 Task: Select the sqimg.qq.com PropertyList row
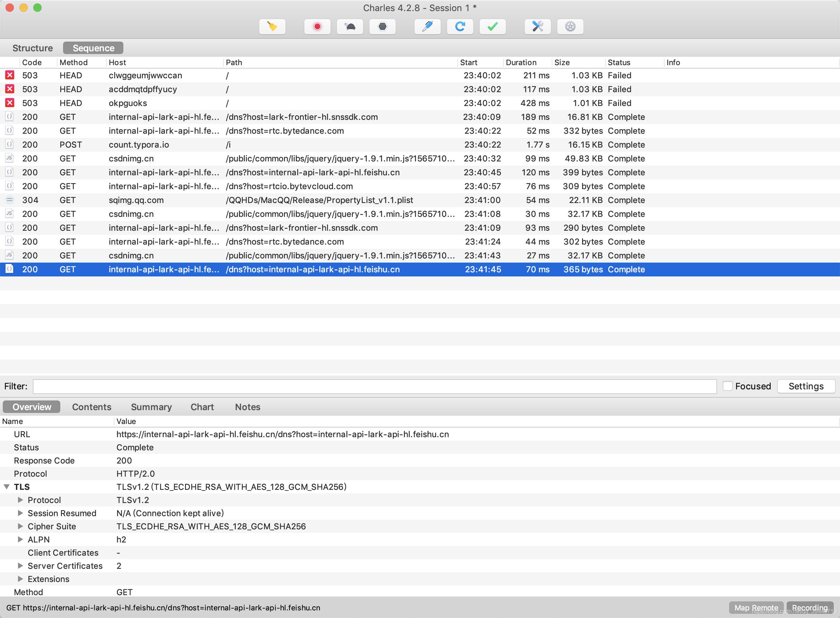420,200
